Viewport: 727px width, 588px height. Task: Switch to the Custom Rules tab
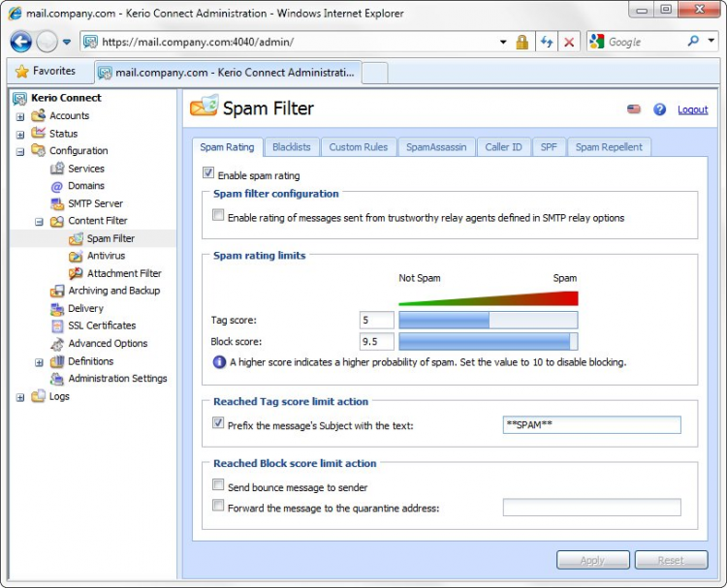tap(359, 147)
